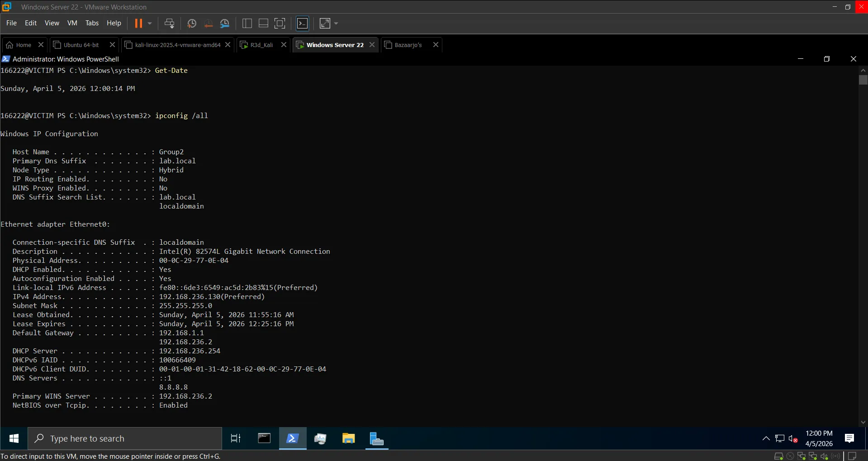The width and height of the screenshot is (868, 461).
Task: Open the notification action center
Action: (849, 438)
